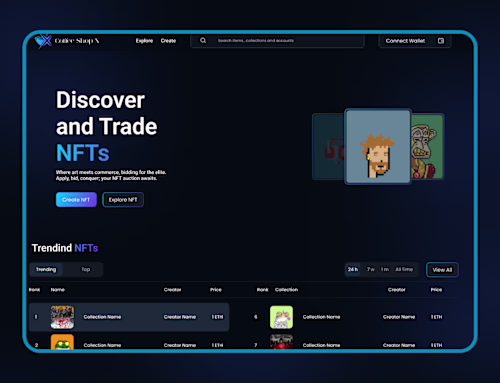This screenshot has width=500, height=383.
Task: Click Creator Name in rank 1 row
Action: (x=180, y=317)
